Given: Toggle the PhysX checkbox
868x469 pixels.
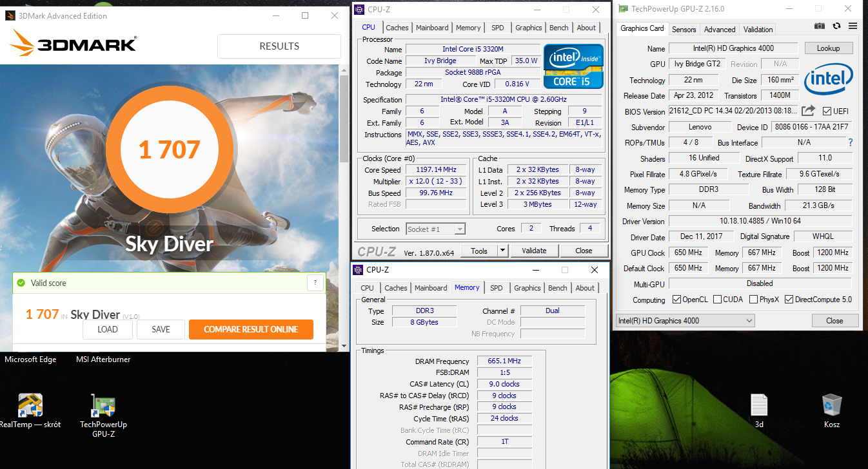Looking at the screenshot, I should click(x=753, y=300).
